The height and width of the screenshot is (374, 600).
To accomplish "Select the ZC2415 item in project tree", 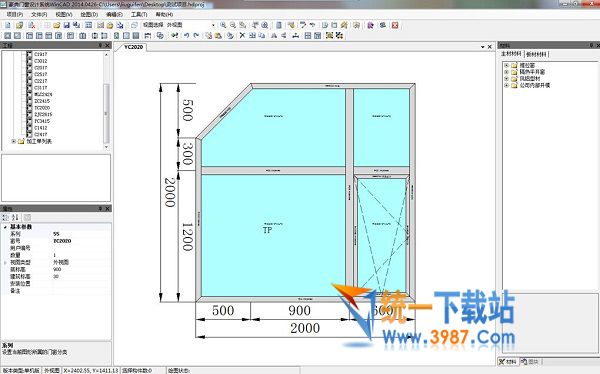I will tap(42, 101).
